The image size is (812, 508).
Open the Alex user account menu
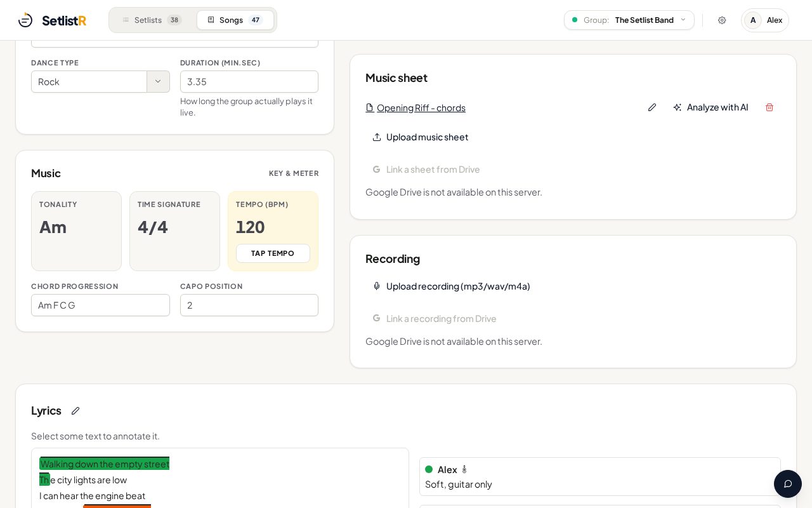(765, 20)
